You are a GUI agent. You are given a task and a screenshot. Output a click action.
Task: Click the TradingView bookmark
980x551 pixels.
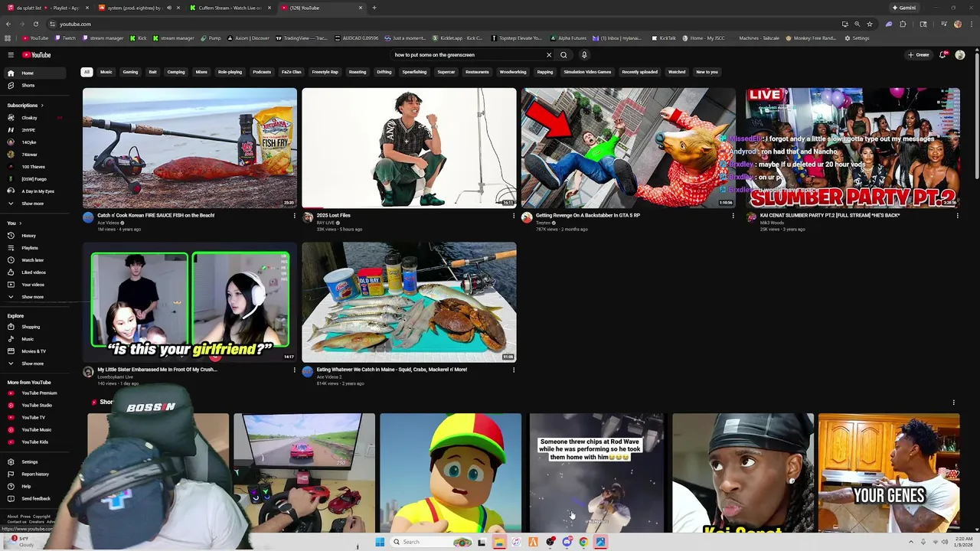pos(302,38)
